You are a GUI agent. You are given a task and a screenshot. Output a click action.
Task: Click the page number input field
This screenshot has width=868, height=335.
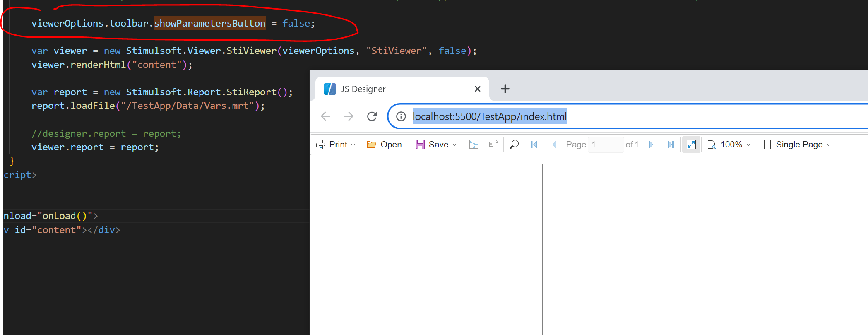606,145
